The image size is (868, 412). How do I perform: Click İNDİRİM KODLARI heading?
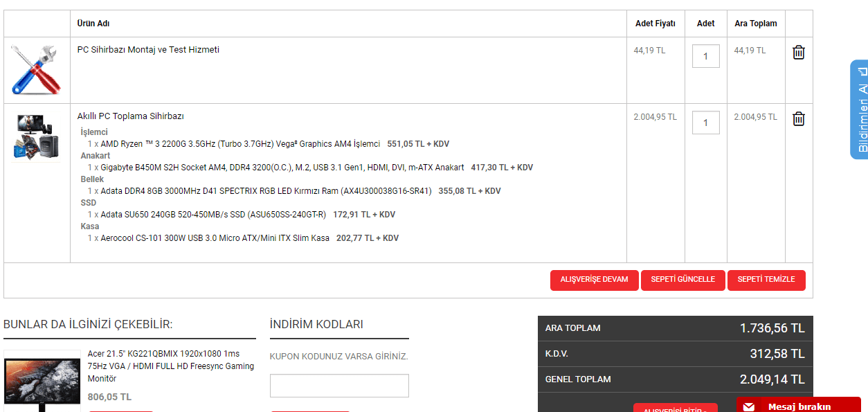[316, 324]
